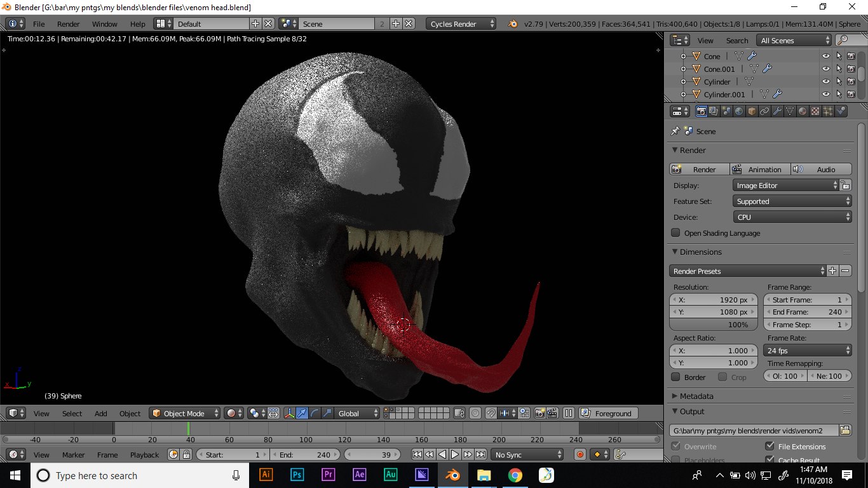Image resolution: width=868 pixels, height=488 pixels.
Task: Toggle visibility of the Cylinder object
Action: 826,81
